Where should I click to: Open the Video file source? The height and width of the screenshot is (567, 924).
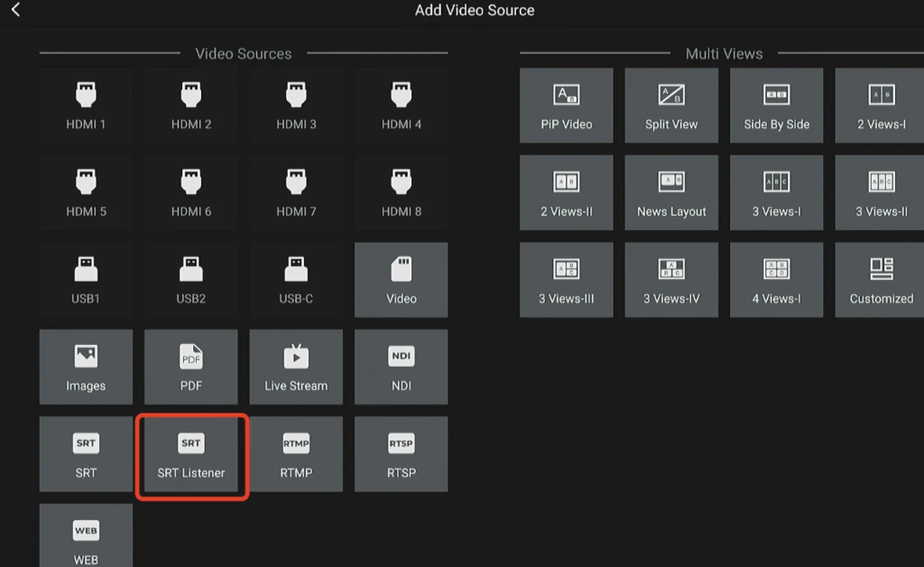tap(402, 280)
